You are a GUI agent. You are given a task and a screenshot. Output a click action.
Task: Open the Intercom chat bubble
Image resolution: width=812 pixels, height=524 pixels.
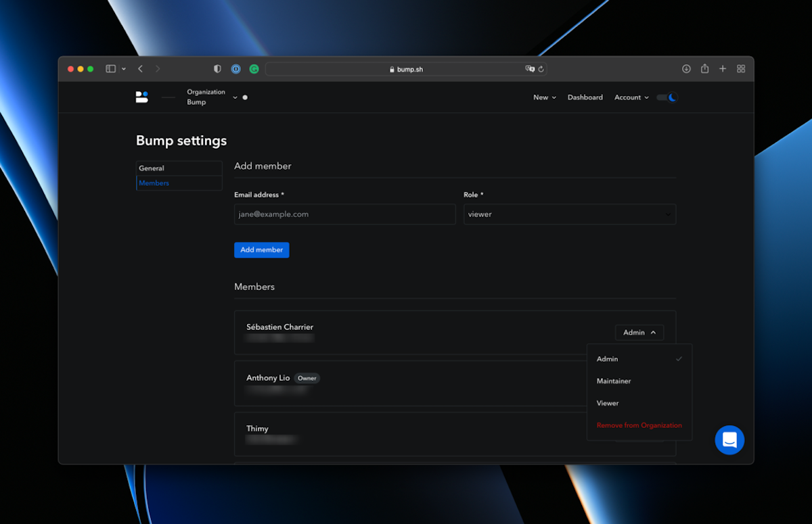click(729, 439)
